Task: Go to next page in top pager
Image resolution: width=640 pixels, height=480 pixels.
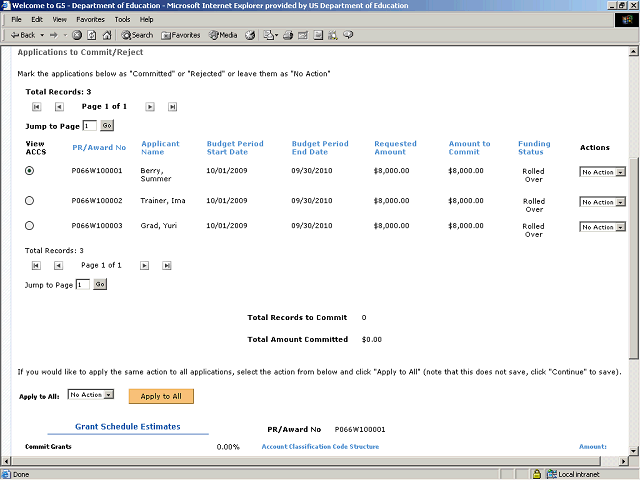Action: (x=150, y=107)
